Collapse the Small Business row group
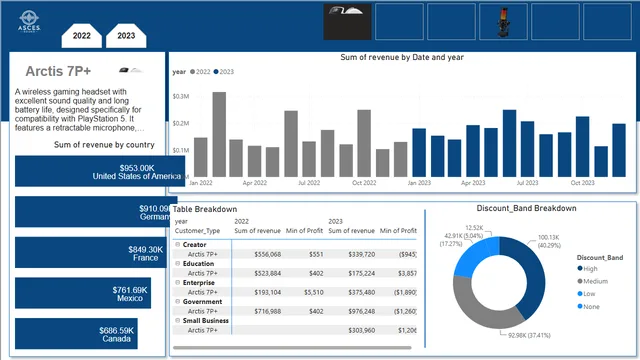Screen dimensions: 640x360 click(178, 320)
